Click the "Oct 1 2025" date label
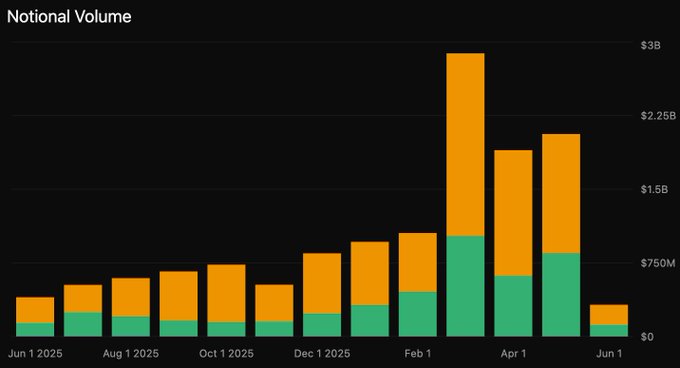680x368 pixels. (x=226, y=354)
